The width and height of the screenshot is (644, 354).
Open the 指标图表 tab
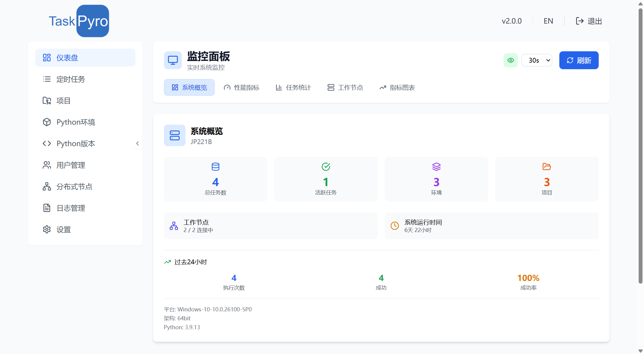coord(397,87)
